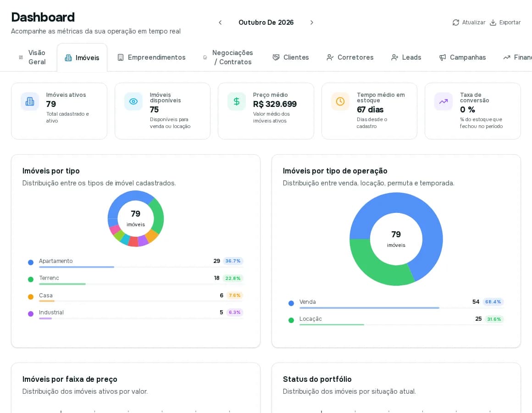The image size is (532, 413).
Task: Open the Corretores tab
Action: (x=350, y=57)
